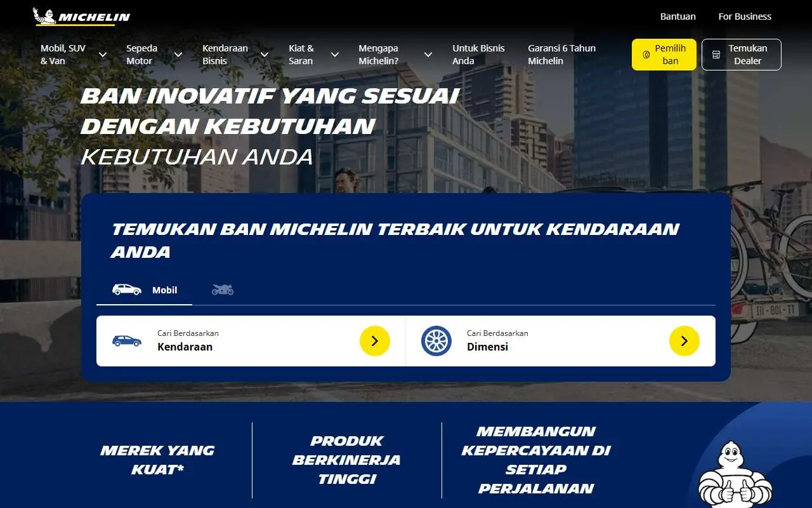This screenshot has height=508, width=812.
Task: Expand Sepeda Motor menu chevron
Action: (x=178, y=55)
